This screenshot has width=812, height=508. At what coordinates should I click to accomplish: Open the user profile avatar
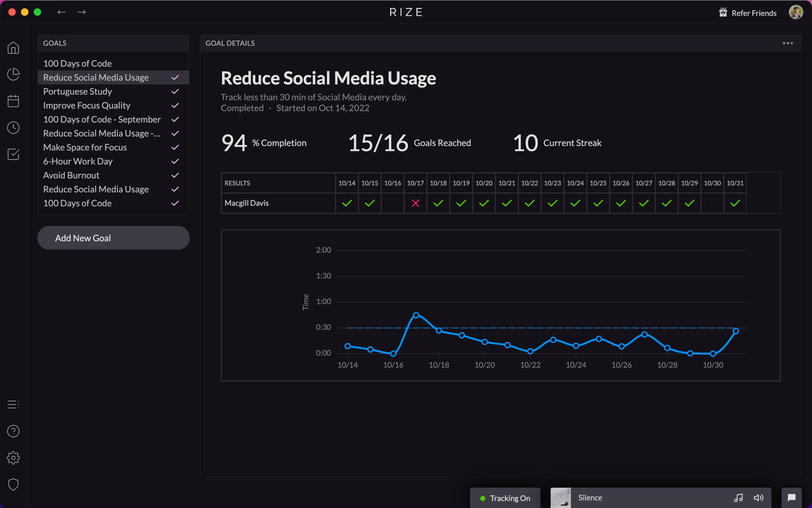(796, 12)
